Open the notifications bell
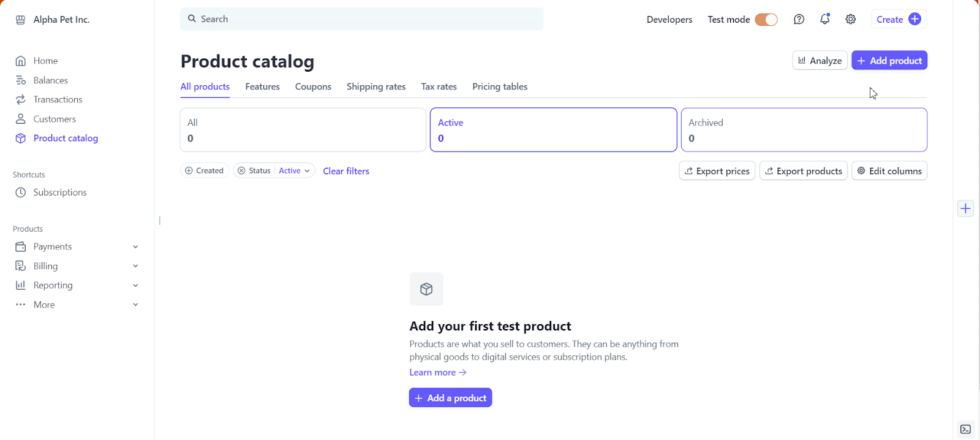Image resolution: width=980 pixels, height=440 pixels. (825, 20)
